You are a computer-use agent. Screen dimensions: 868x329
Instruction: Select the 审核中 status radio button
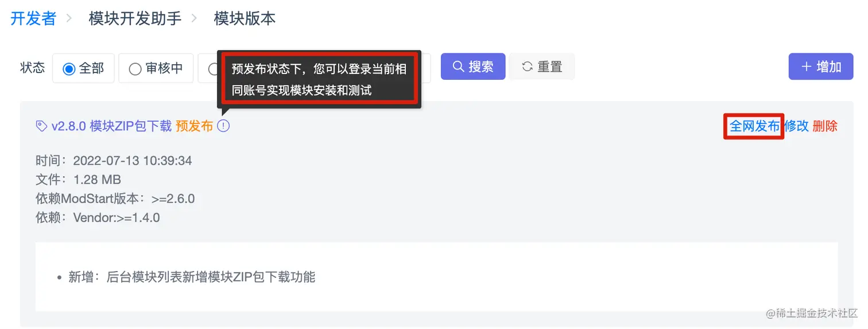point(135,69)
